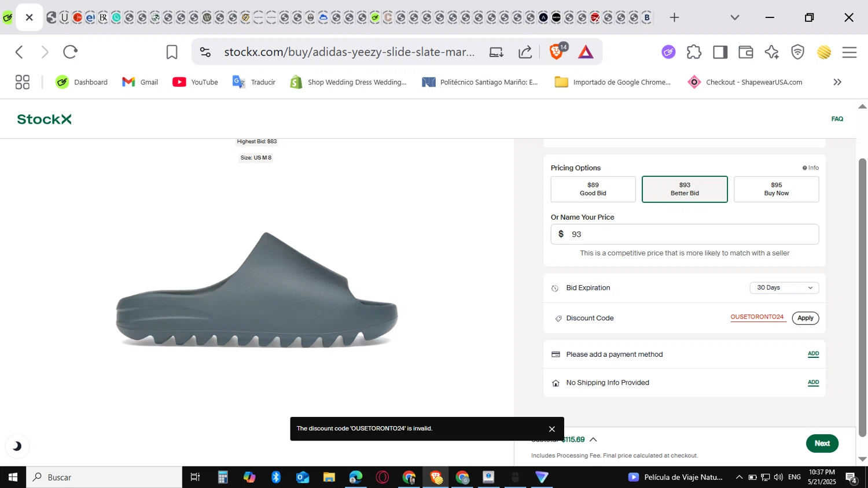Screen dimensions: 868x488
Task: Open Windows Start menu
Action: 13,477
